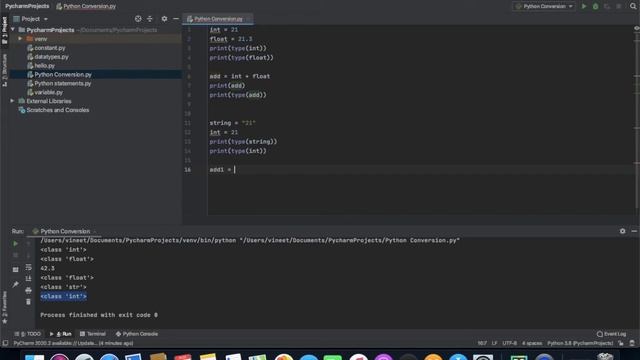Open the Favorites tool window side tab
640x360 pixels.
4,307
